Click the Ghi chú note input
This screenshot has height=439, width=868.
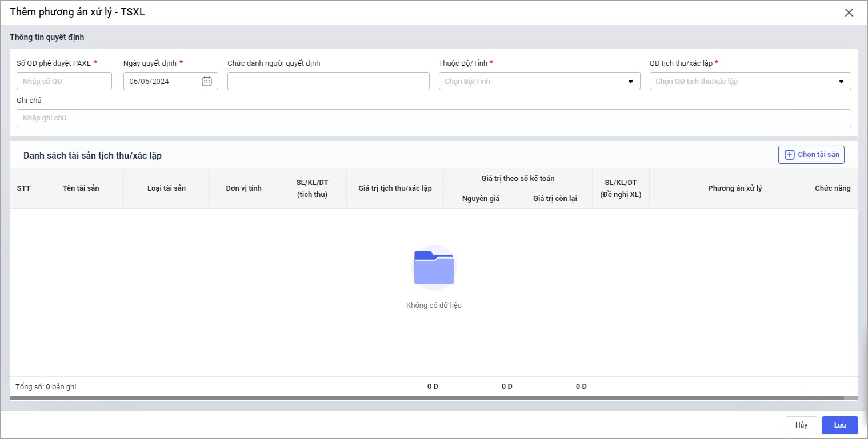433,118
